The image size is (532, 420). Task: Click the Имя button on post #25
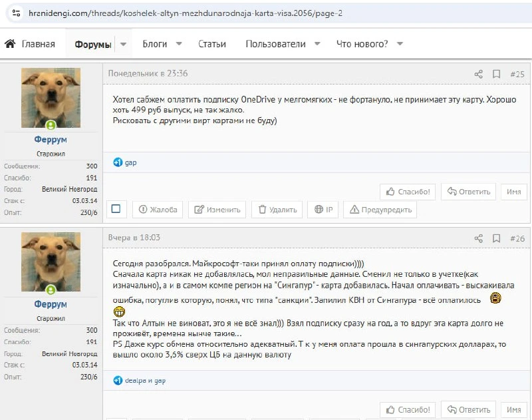tap(513, 192)
